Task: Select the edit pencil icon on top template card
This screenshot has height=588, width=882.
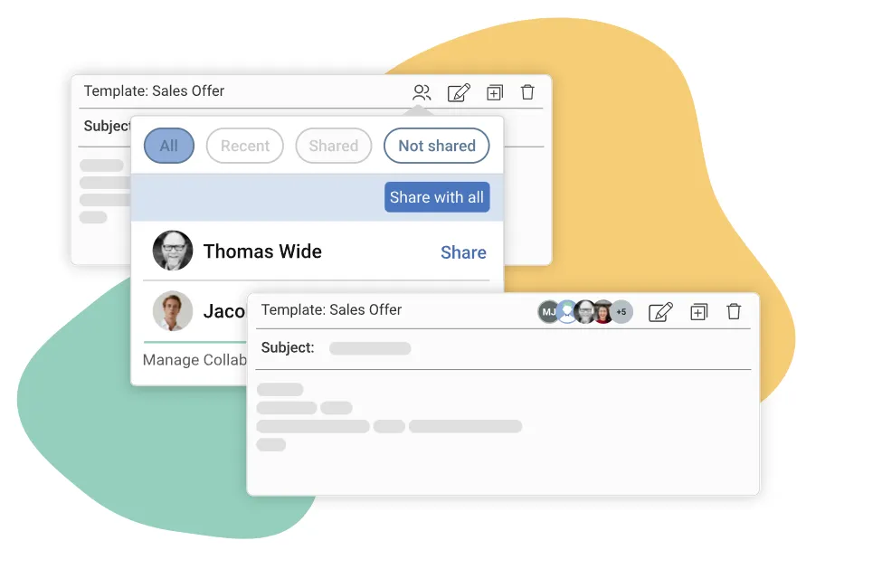Action: click(459, 91)
